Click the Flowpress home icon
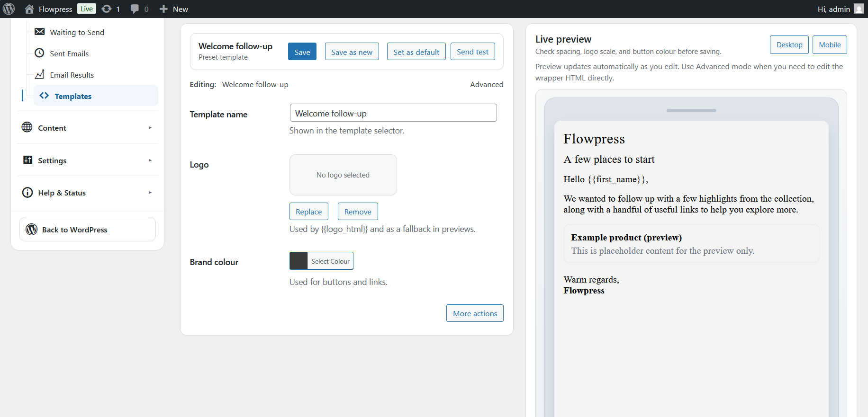The width and height of the screenshot is (868, 417). coord(29,9)
